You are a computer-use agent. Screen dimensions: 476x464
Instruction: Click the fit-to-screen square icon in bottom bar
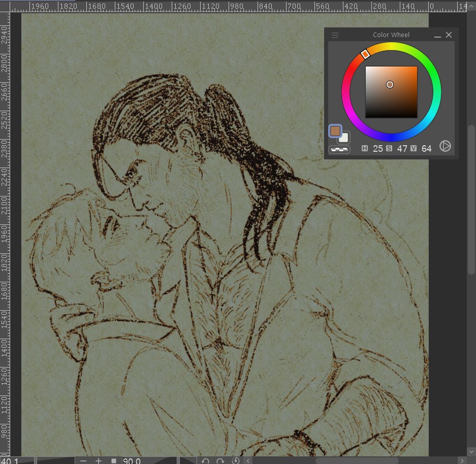click(x=113, y=460)
